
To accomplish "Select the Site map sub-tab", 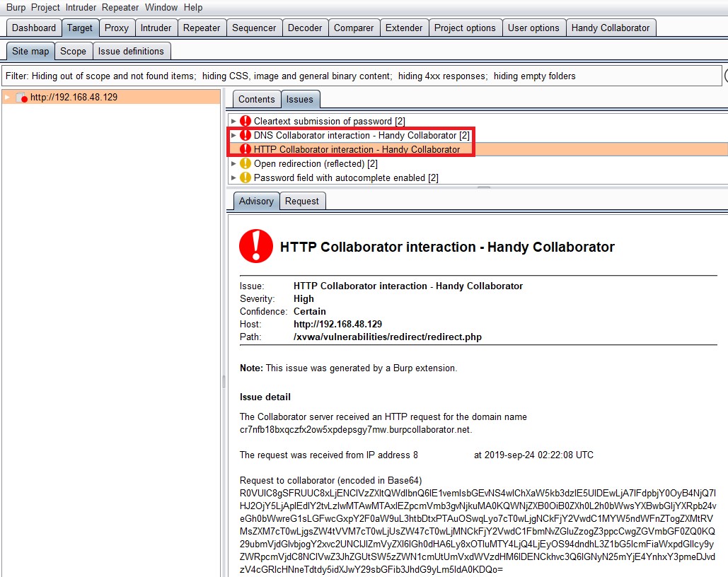I will click(30, 51).
